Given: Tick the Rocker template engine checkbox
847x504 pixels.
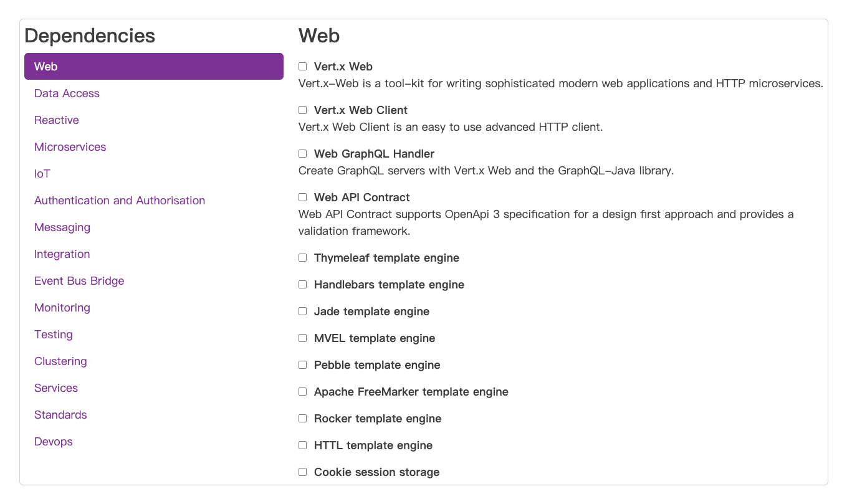Looking at the screenshot, I should [x=302, y=419].
